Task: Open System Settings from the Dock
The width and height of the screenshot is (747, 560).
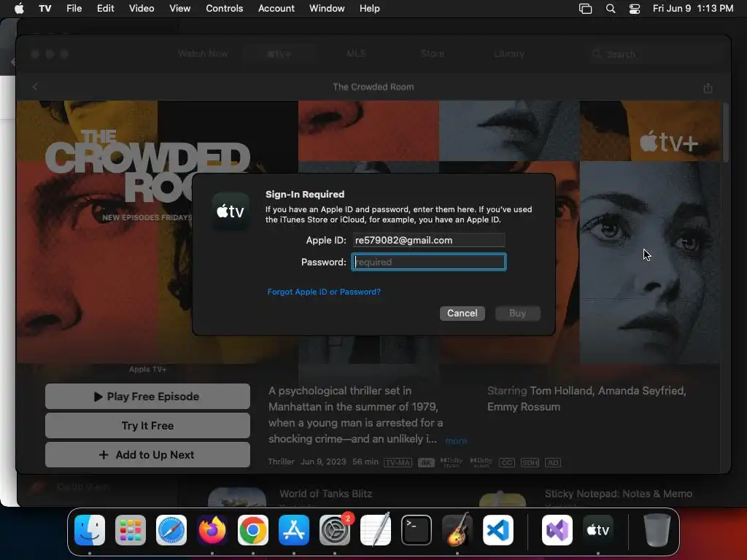Action: [x=335, y=530]
